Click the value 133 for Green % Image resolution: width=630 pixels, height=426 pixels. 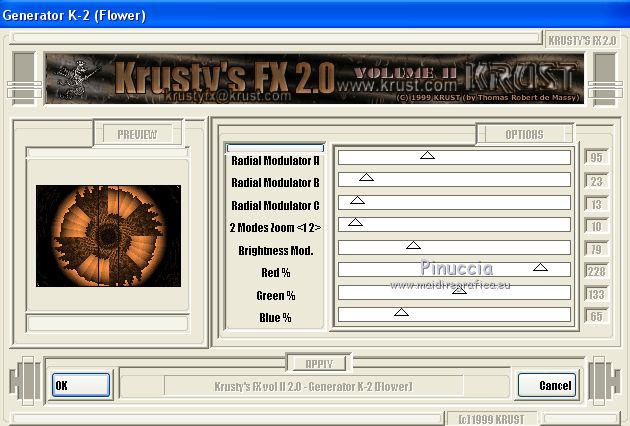click(x=596, y=294)
